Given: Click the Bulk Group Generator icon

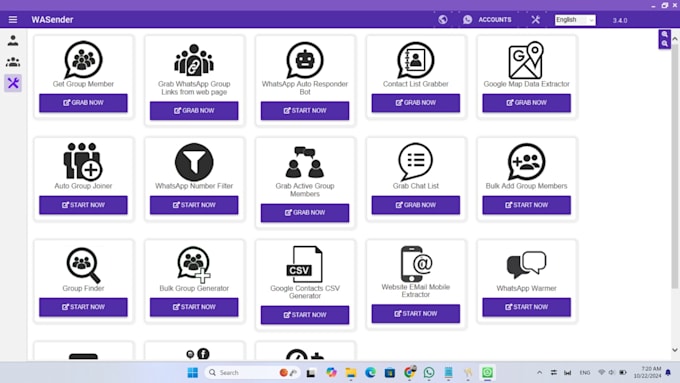Looking at the screenshot, I should pyautogui.click(x=194, y=264).
